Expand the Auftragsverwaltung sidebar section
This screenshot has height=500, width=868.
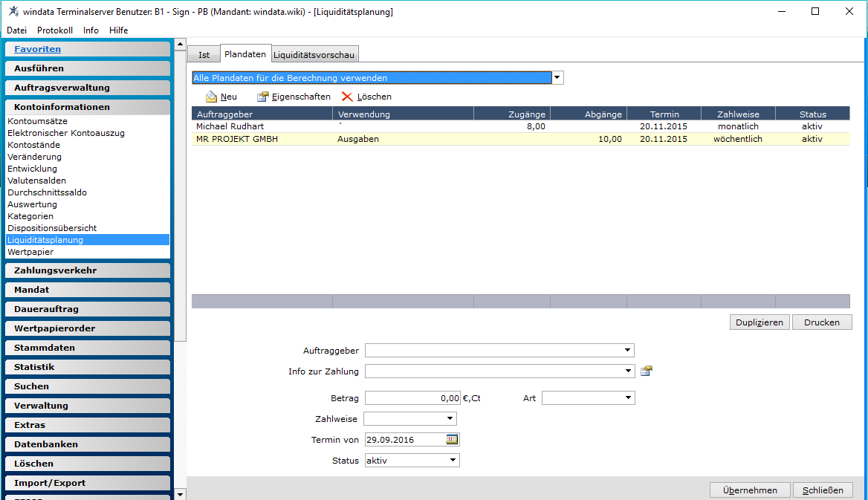pyautogui.click(x=88, y=88)
